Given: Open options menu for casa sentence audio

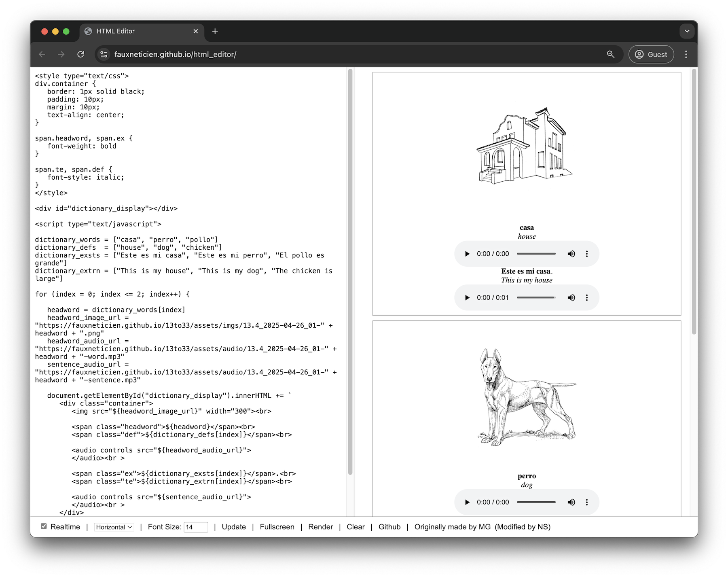Looking at the screenshot, I should tap(587, 297).
